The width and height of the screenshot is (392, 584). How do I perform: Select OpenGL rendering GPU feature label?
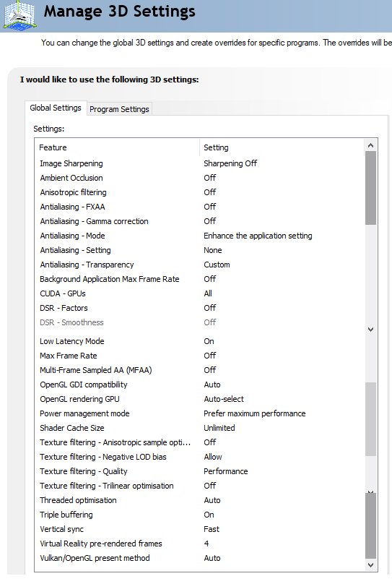[79, 399]
